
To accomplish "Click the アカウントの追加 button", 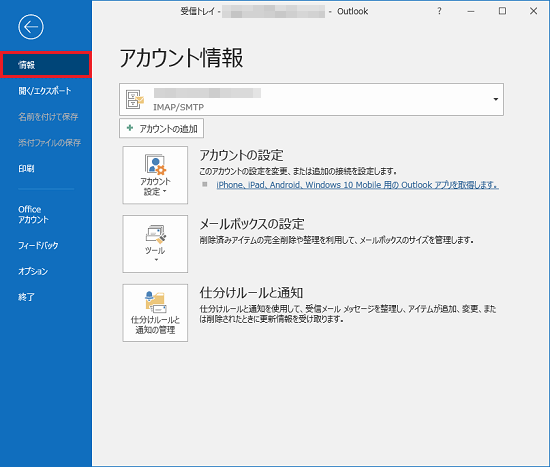I will [161, 128].
